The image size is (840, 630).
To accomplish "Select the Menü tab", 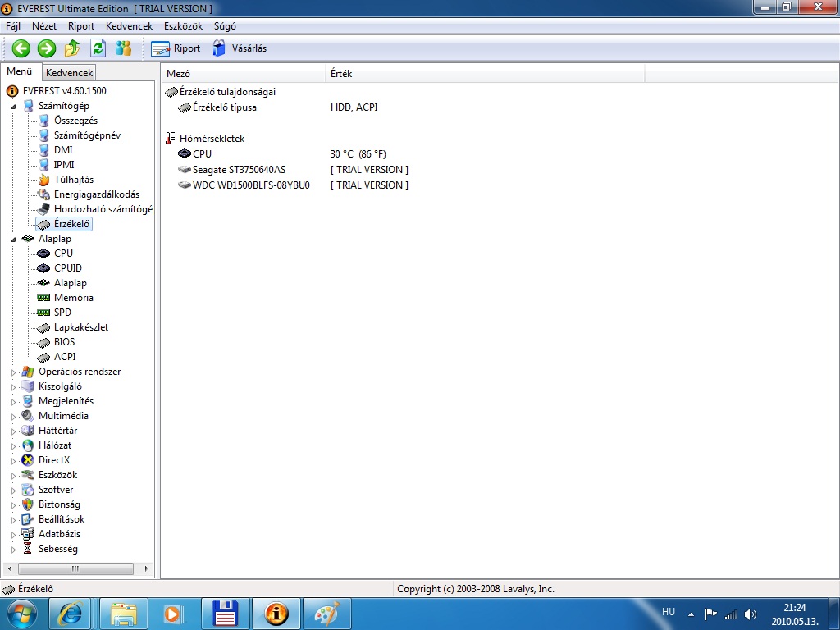I will 20,71.
